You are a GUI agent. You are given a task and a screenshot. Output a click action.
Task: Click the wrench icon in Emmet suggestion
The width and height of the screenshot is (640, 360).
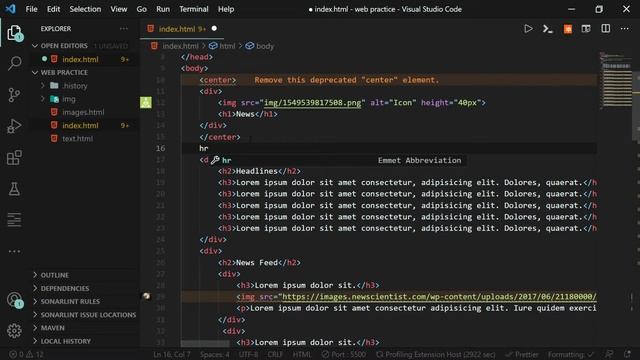coord(215,160)
